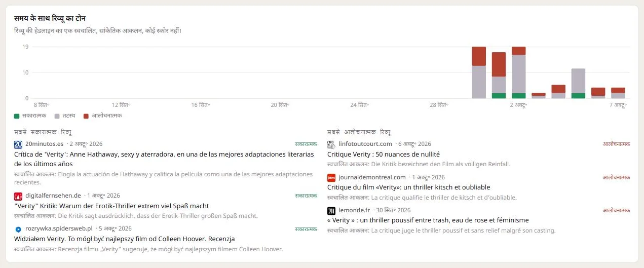The image size is (644, 268).
Task: Click the 8 सित॰ axis label
Action: (x=41, y=105)
